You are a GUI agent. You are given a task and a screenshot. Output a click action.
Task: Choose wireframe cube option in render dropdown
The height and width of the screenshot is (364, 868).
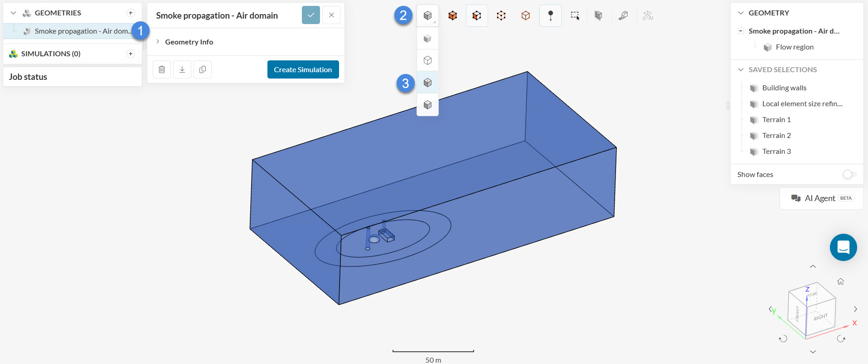(427, 60)
